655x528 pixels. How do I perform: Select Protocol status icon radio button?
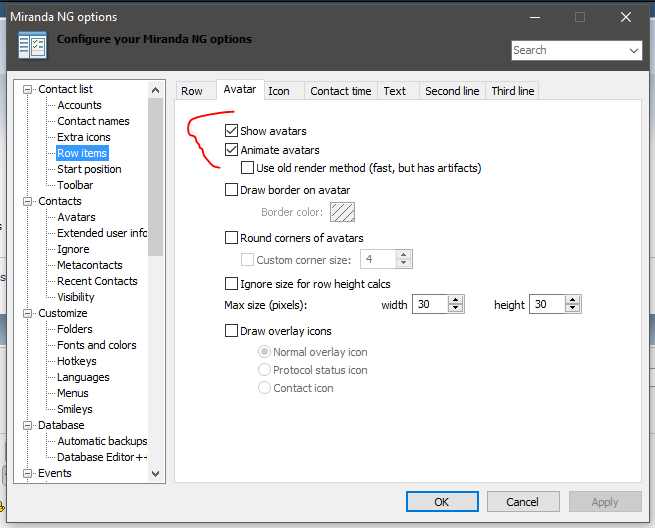point(264,370)
